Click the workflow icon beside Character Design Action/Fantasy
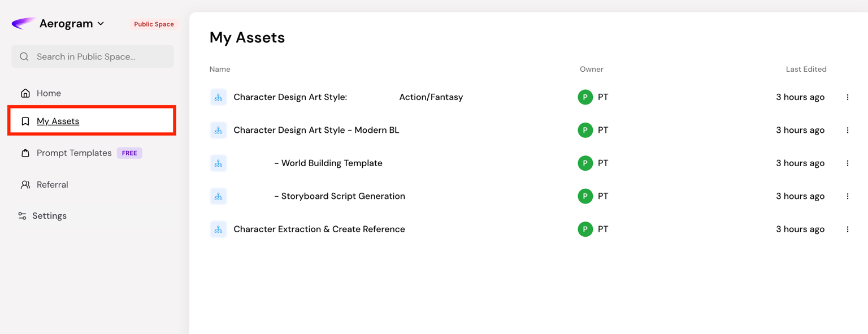The width and height of the screenshot is (868, 334). (218, 97)
